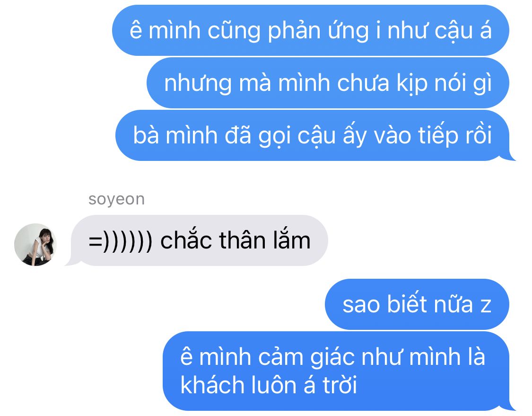532x416 pixels.
Task: Select the message 'sao biết nữa z'
Action: click(417, 304)
